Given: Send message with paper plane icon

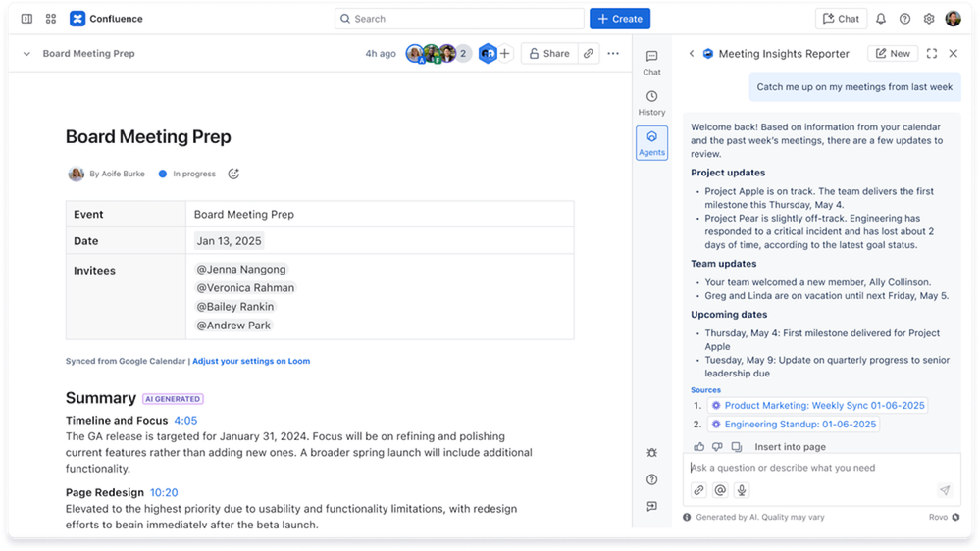Looking at the screenshot, I should coord(945,490).
